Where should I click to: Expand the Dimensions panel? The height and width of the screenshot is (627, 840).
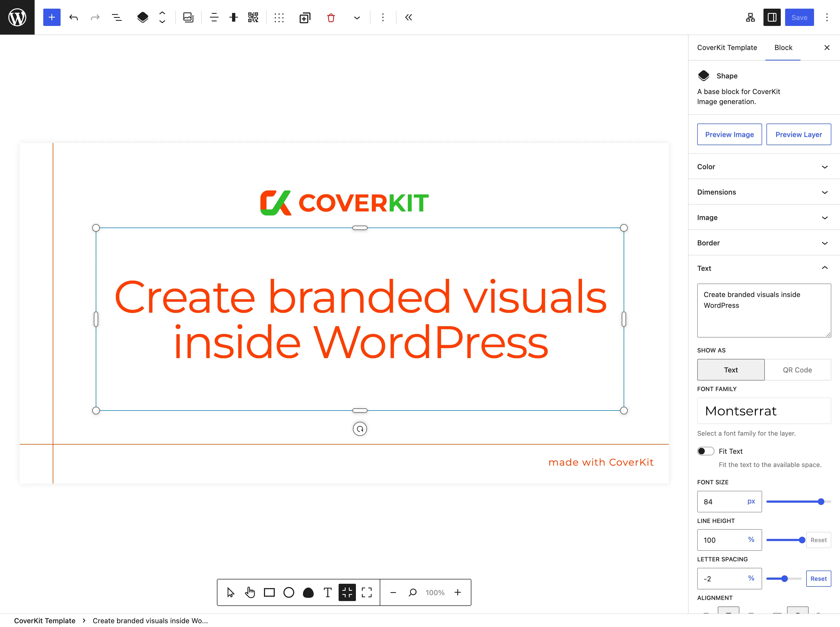(764, 192)
